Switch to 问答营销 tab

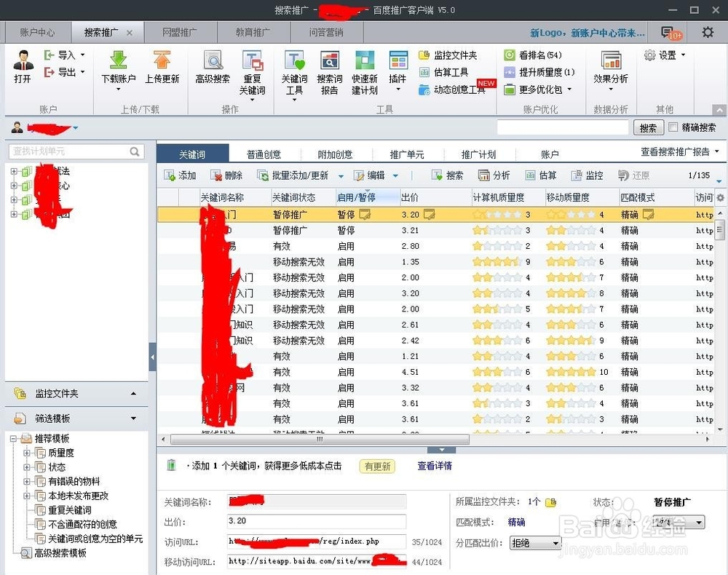pyautogui.click(x=326, y=33)
